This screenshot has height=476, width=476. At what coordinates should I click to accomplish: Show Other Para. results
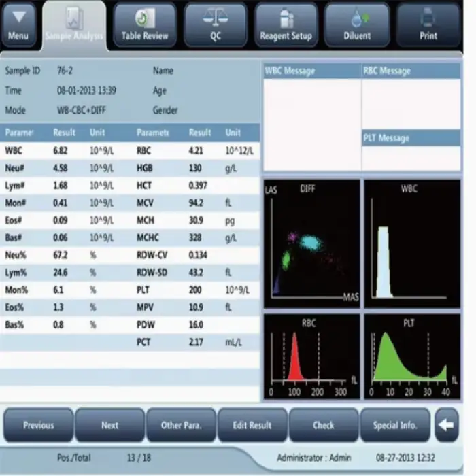point(181,426)
